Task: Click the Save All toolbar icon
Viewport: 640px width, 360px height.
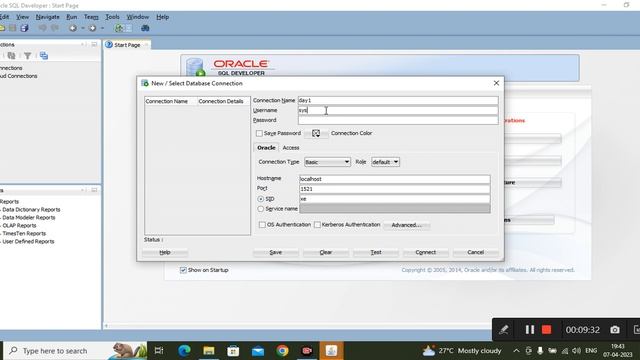Action: pos(24,28)
